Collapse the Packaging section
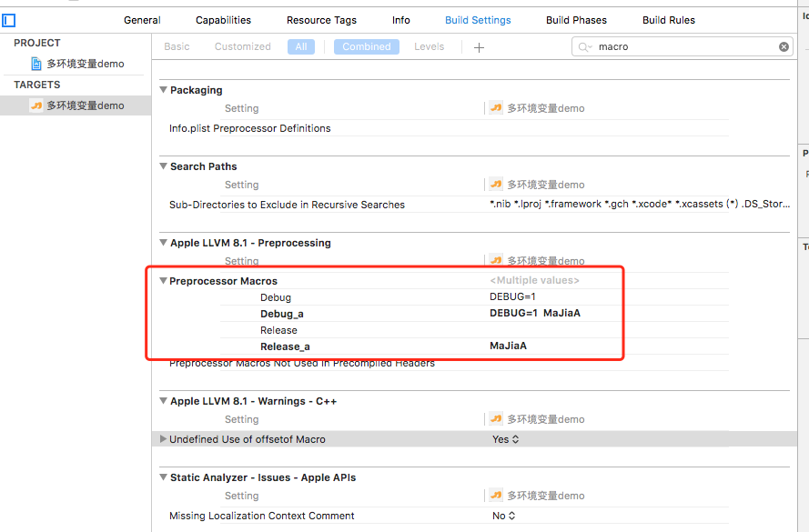Viewport: 809px width, 532px height. 163,90
